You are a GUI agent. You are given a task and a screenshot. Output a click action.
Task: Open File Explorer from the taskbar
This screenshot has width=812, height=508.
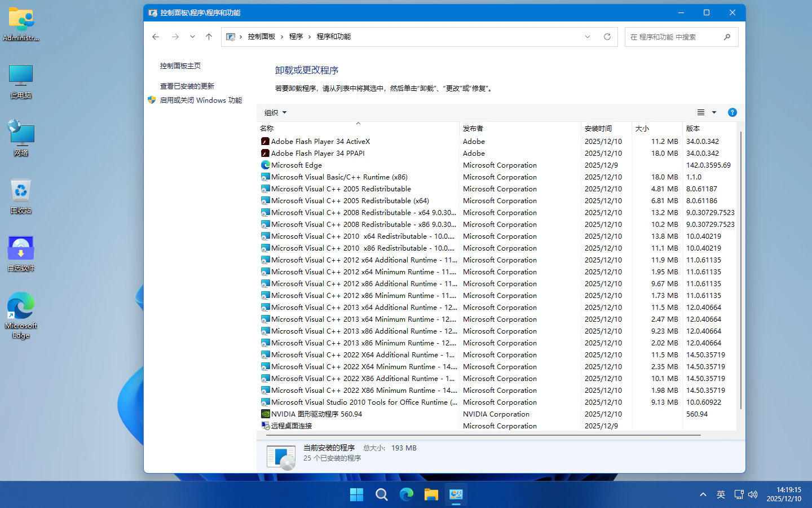[x=431, y=495]
